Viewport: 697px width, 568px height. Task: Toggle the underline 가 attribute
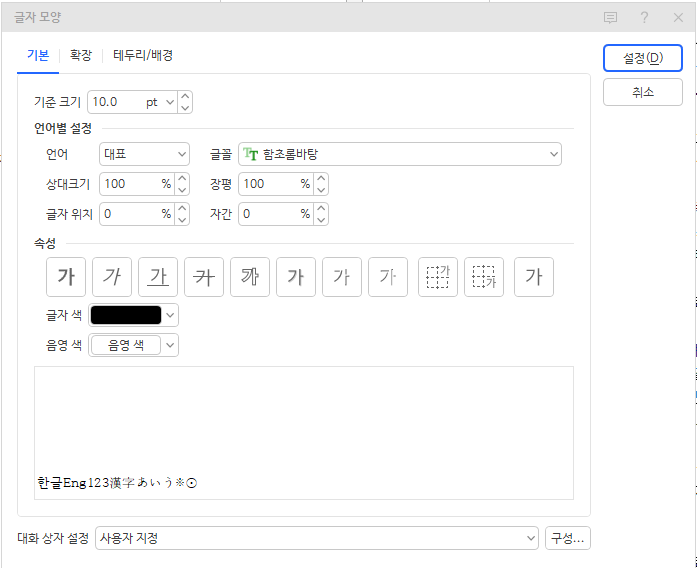click(158, 277)
